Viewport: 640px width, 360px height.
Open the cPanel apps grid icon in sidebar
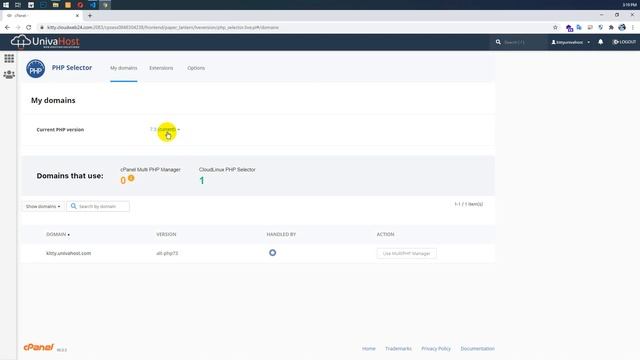9,58
